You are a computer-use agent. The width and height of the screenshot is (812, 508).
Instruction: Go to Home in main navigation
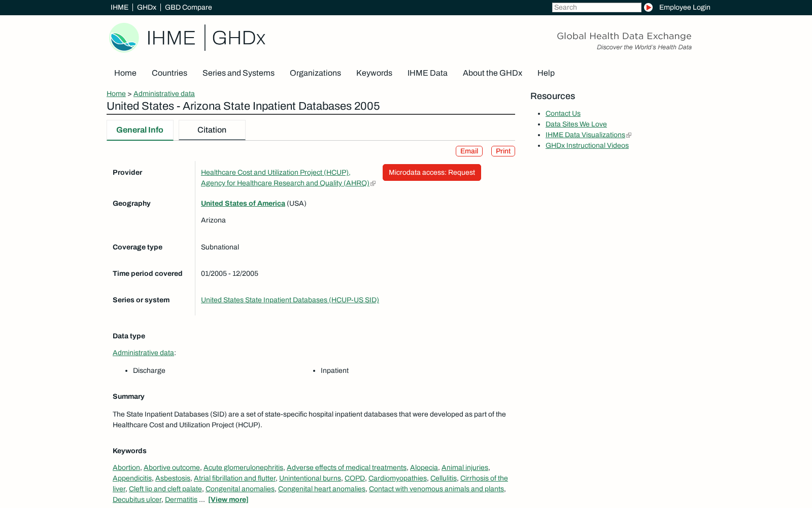click(125, 73)
